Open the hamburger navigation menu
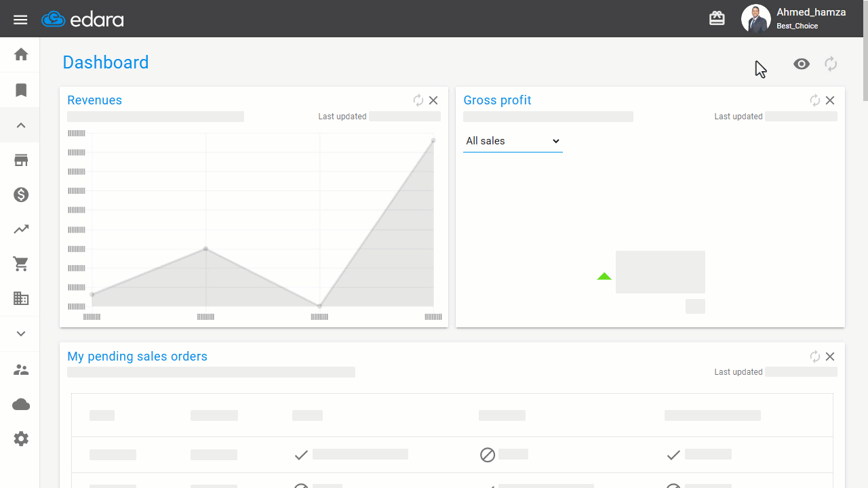The height and width of the screenshot is (488, 868). click(x=20, y=20)
